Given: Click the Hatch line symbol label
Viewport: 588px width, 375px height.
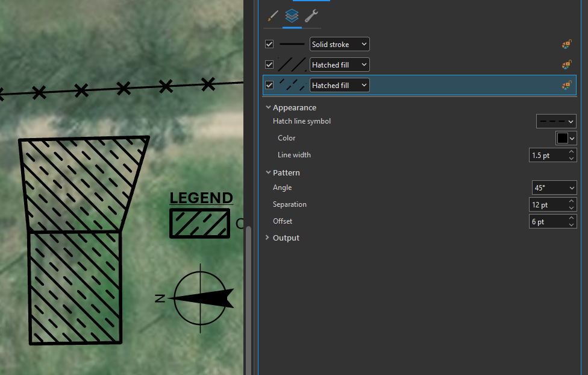Looking at the screenshot, I should click(302, 121).
